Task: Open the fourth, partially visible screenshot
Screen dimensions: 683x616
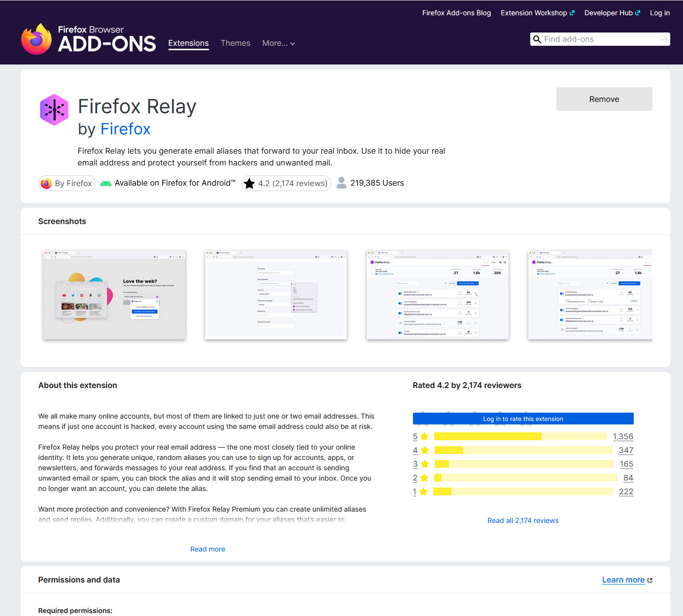Action: pyautogui.click(x=590, y=295)
